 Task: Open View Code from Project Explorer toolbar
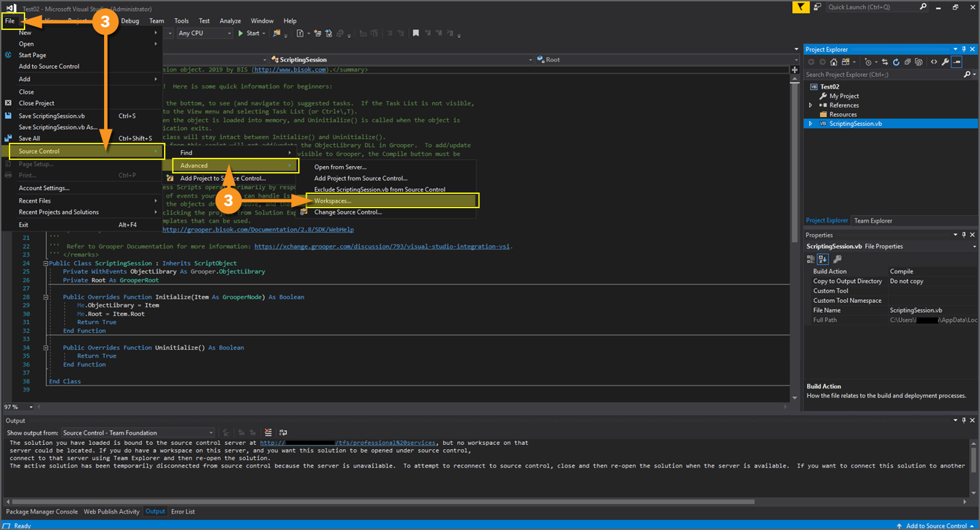tap(934, 62)
